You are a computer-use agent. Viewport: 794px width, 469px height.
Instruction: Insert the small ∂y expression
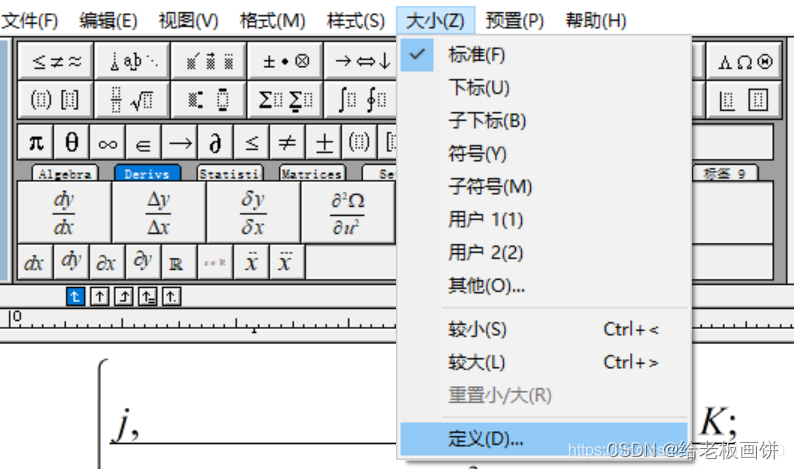coord(143,262)
